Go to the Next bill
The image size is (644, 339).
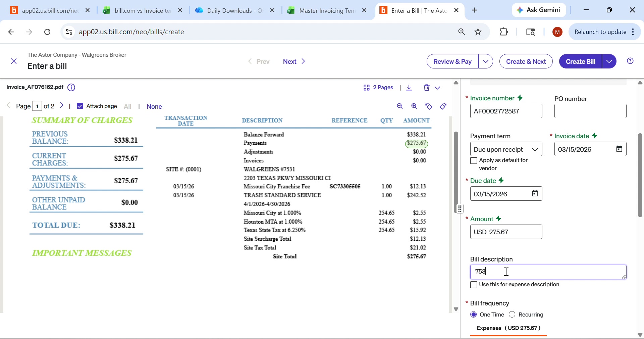click(294, 62)
